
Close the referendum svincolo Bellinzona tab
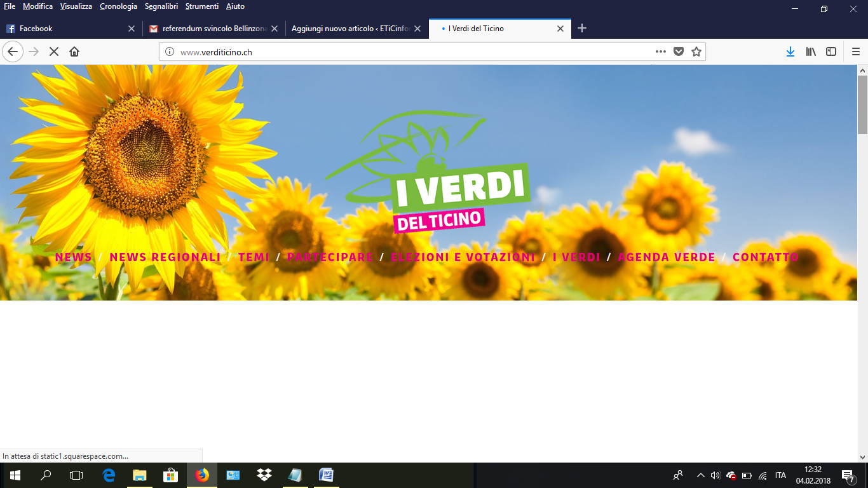tap(275, 29)
